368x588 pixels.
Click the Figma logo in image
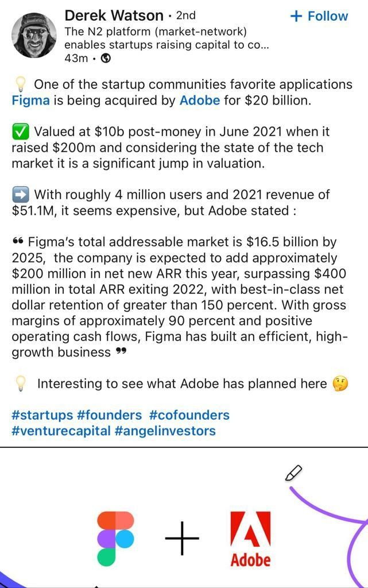pos(115,539)
